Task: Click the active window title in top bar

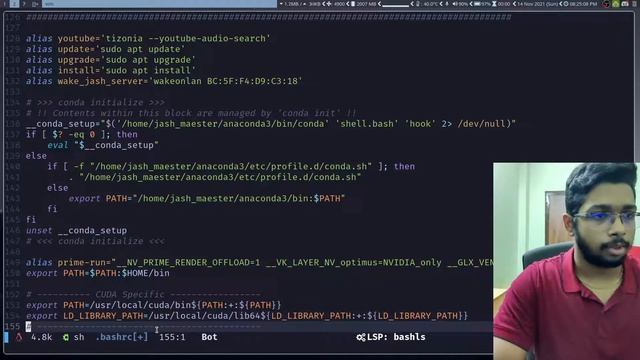Action: (x=159, y=4)
